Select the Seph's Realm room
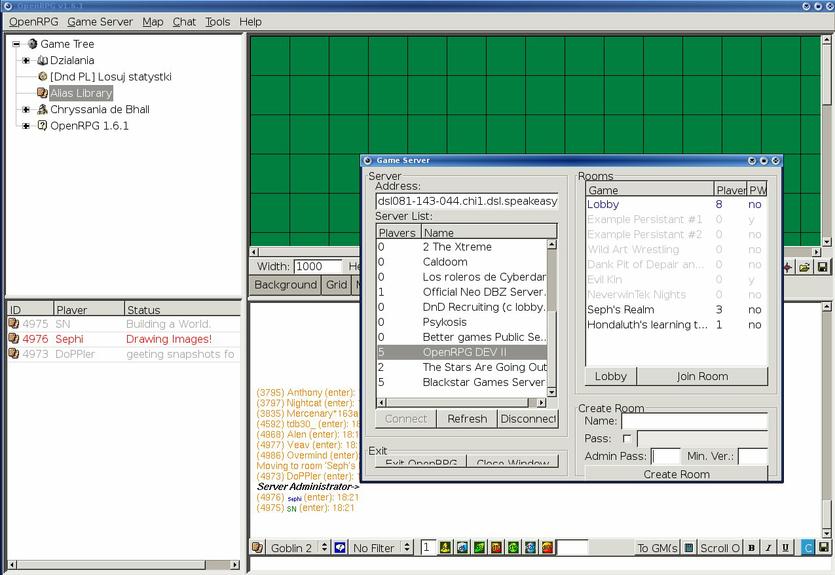Screen dimensions: 835x575 (x=675, y=310)
